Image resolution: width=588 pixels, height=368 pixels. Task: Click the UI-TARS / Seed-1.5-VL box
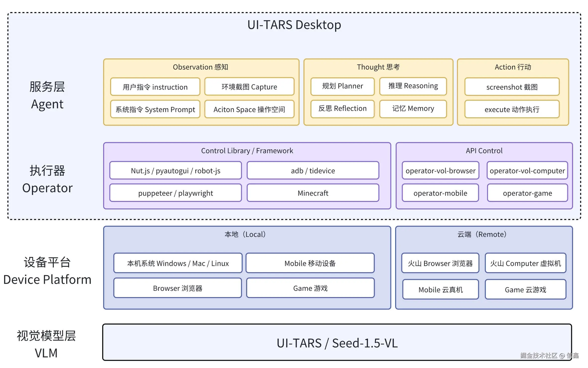click(x=337, y=343)
